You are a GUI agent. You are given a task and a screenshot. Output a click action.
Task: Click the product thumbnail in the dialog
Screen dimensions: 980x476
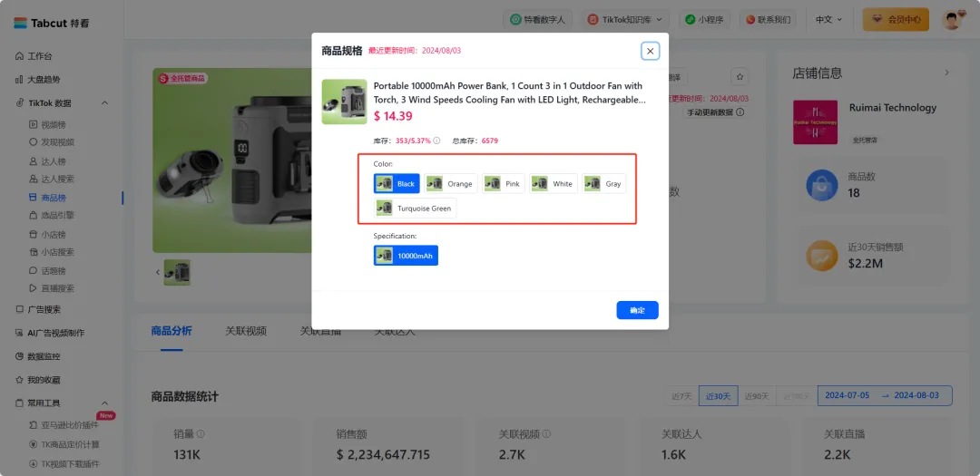click(x=345, y=102)
